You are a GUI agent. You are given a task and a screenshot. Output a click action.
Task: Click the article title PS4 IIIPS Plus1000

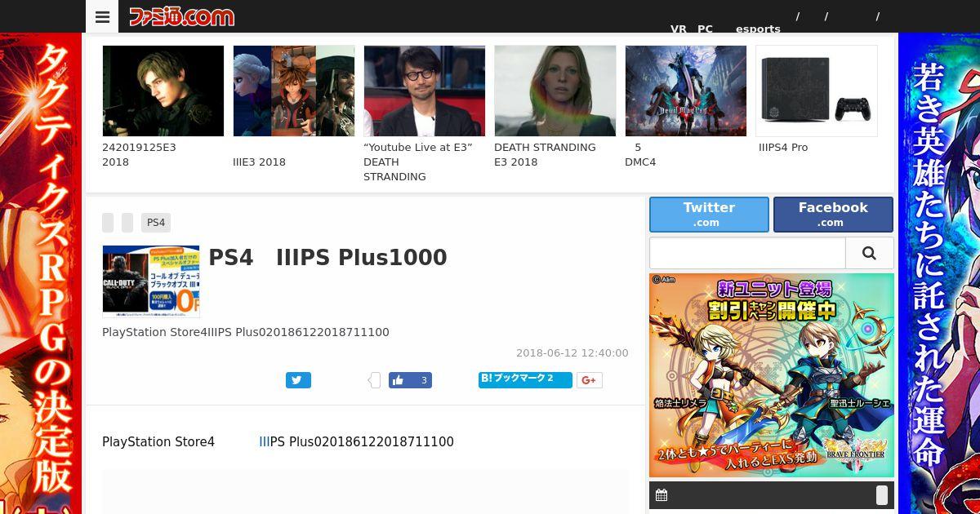tap(327, 258)
